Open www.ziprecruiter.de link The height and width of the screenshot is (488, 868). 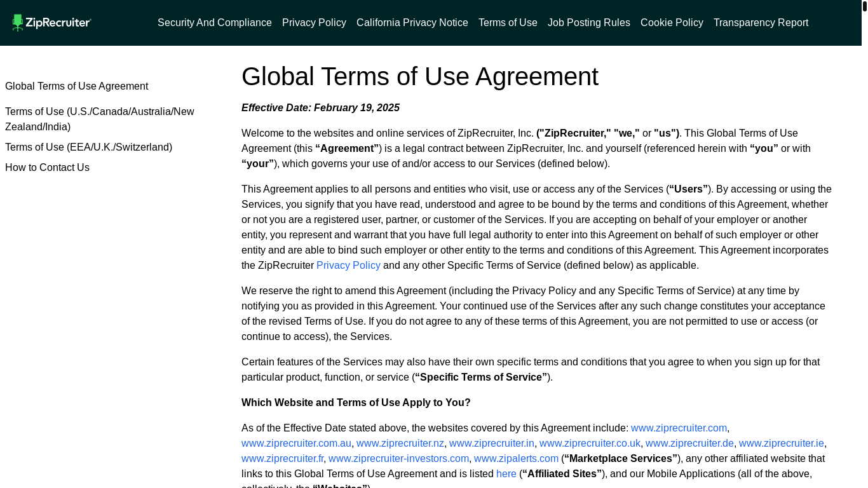point(689,444)
